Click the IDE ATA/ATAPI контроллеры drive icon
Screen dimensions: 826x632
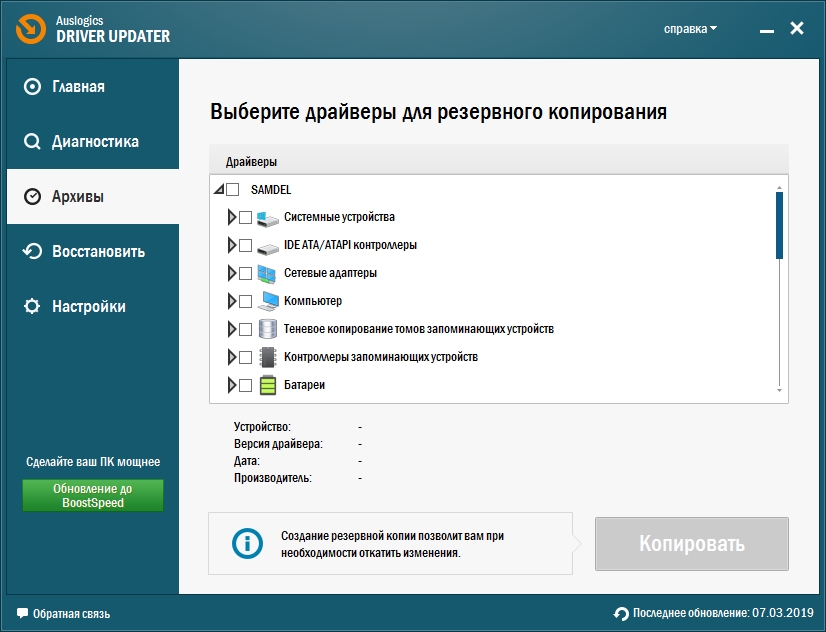click(x=268, y=245)
